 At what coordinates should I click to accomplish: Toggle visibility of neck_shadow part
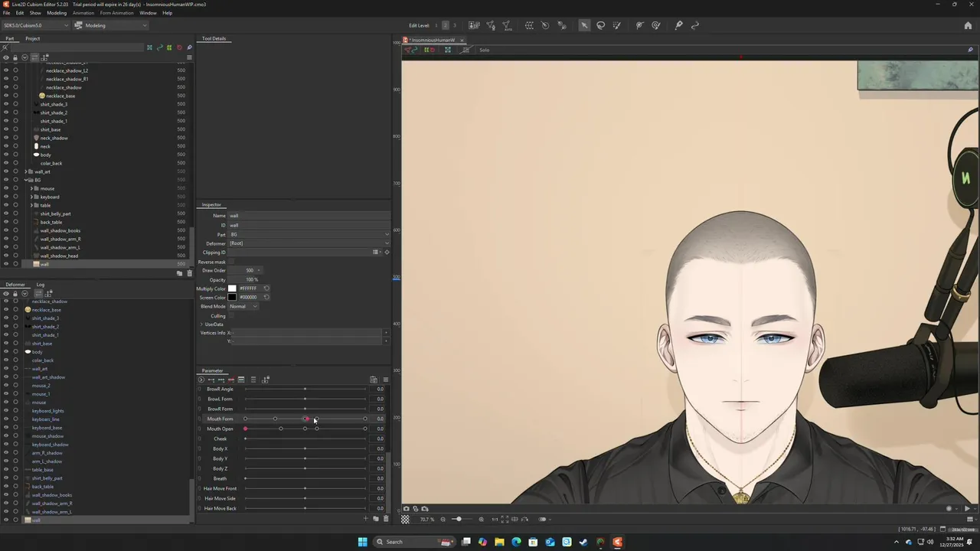click(x=6, y=138)
